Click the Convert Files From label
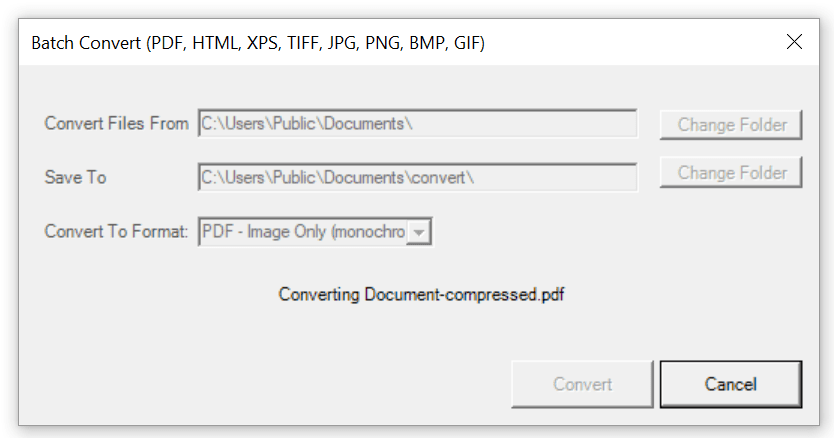The image size is (834, 438). [116, 124]
